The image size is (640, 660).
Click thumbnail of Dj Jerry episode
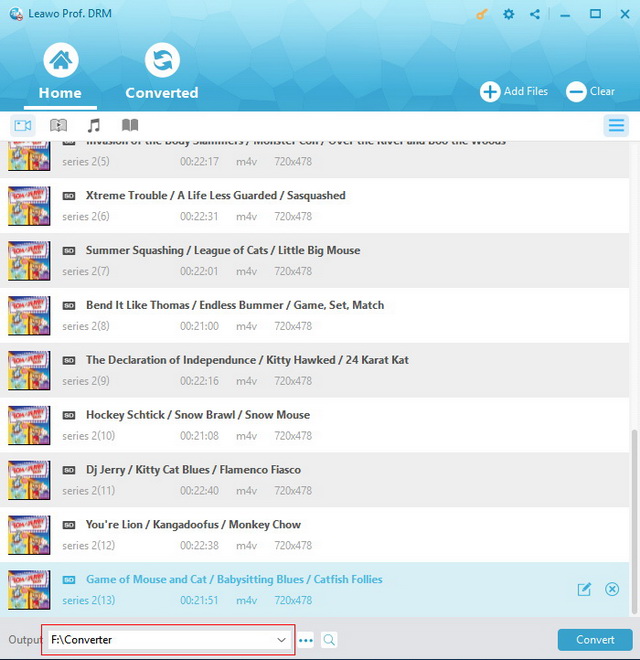(29, 480)
